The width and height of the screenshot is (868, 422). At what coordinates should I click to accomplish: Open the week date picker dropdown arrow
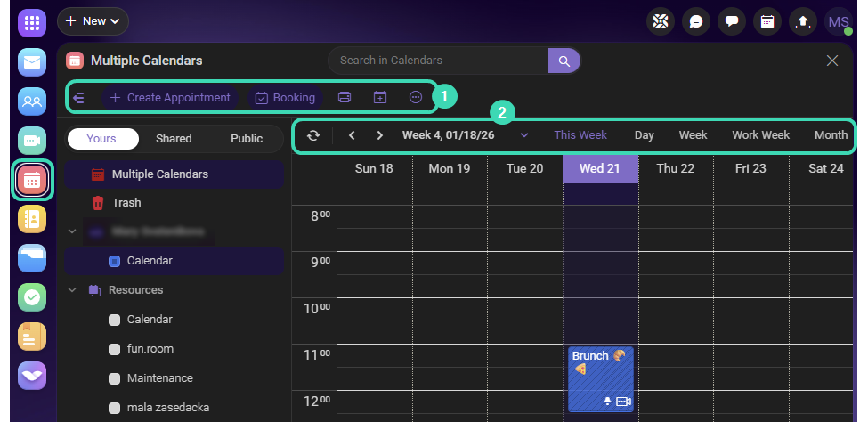(x=524, y=135)
